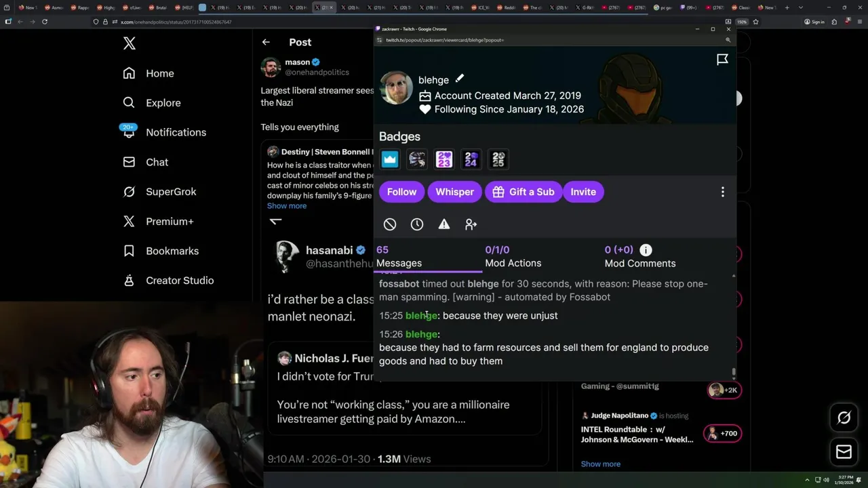This screenshot has height=488, width=868.
Task: Expand the quoted post with Show more
Action: [287, 206]
